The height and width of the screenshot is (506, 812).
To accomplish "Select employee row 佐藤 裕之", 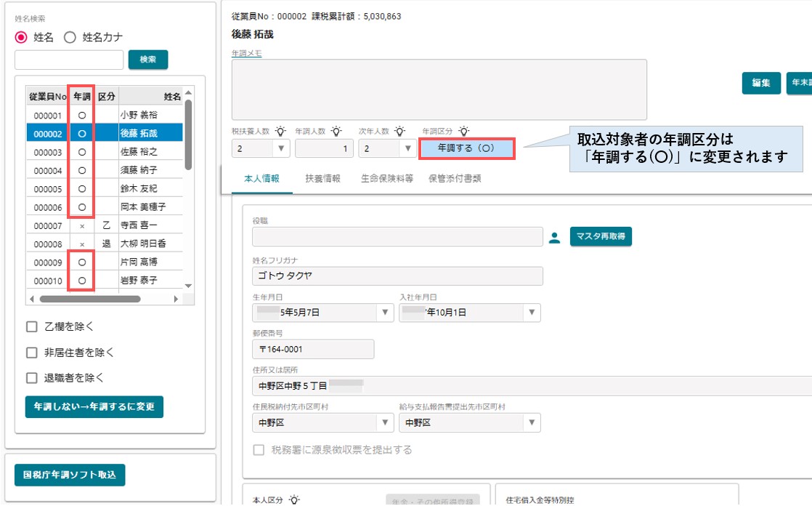I will tap(105, 152).
